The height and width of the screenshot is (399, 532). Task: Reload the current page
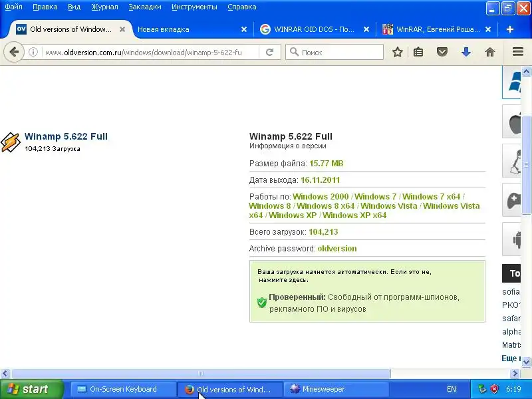[270, 52]
